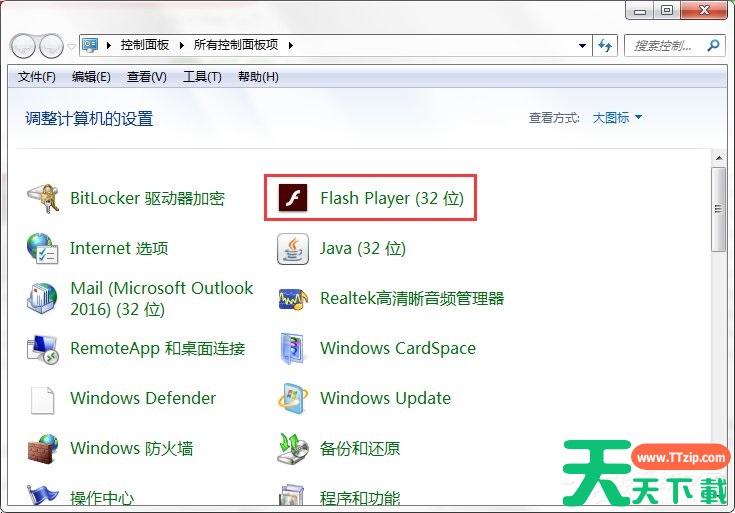The image size is (735, 513).
Task: Open Java (32 位) link
Action: pyautogui.click(x=363, y=248)
